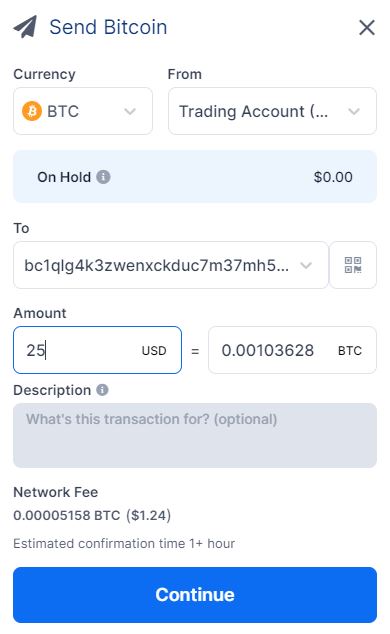Viewport: 390px width, 634px height.
Task: Click the paper plane send icon
Action: (25, 27)
